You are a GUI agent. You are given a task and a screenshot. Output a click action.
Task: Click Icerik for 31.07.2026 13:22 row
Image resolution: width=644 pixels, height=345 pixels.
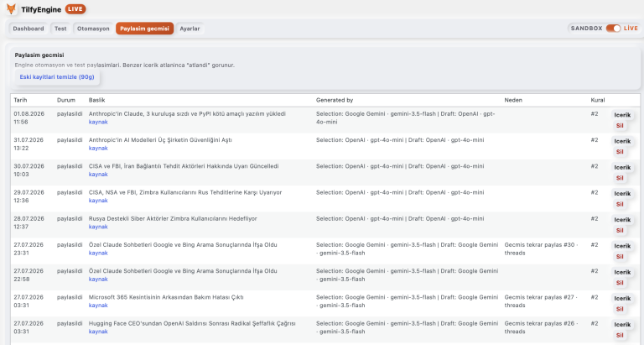tap(622, 142)
